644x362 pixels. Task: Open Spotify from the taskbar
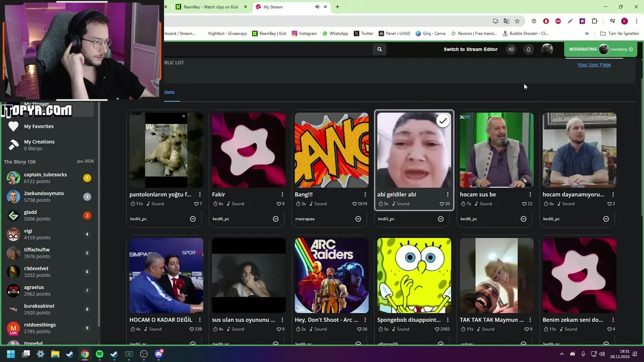point(100,354)
